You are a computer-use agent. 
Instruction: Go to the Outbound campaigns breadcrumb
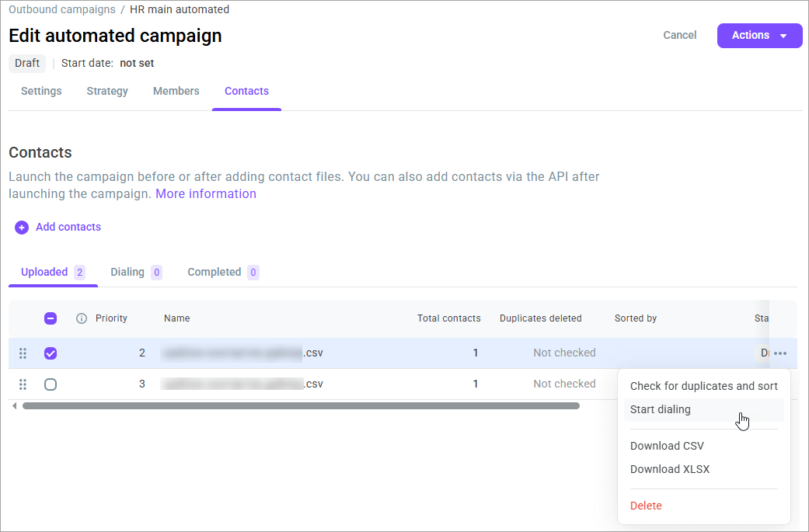[x=62, y=10]
